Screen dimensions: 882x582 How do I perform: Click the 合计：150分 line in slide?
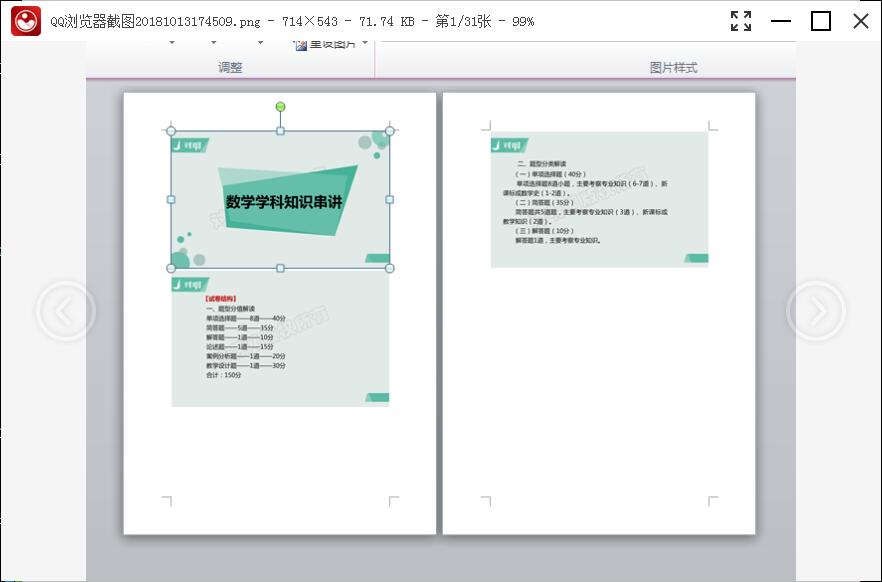tap(223, 375)
